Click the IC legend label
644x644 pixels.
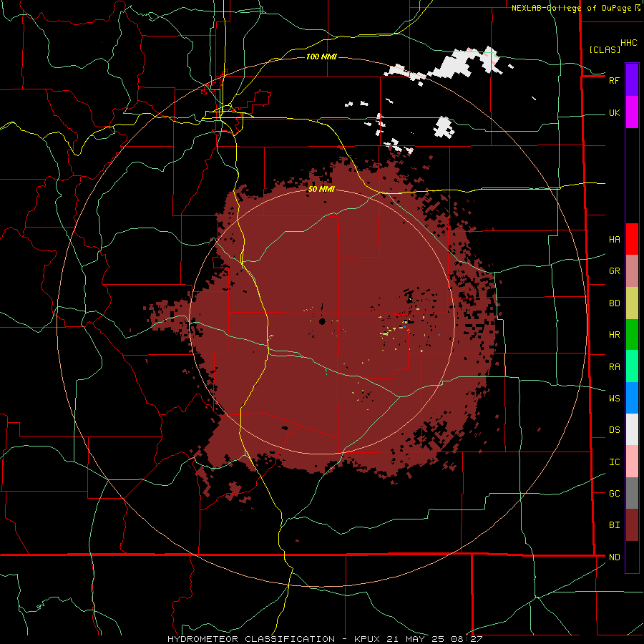click(x=614, y=462)
